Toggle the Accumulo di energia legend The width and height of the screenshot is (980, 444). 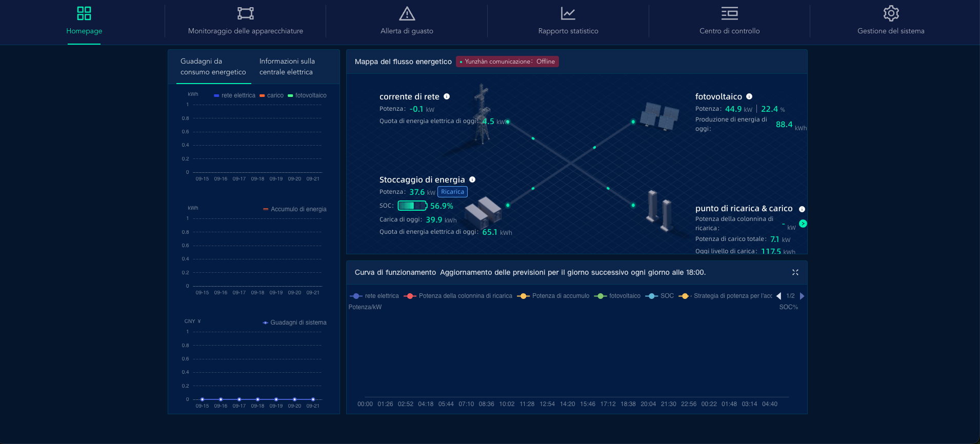pyautogui.click(x=295, y=209)
